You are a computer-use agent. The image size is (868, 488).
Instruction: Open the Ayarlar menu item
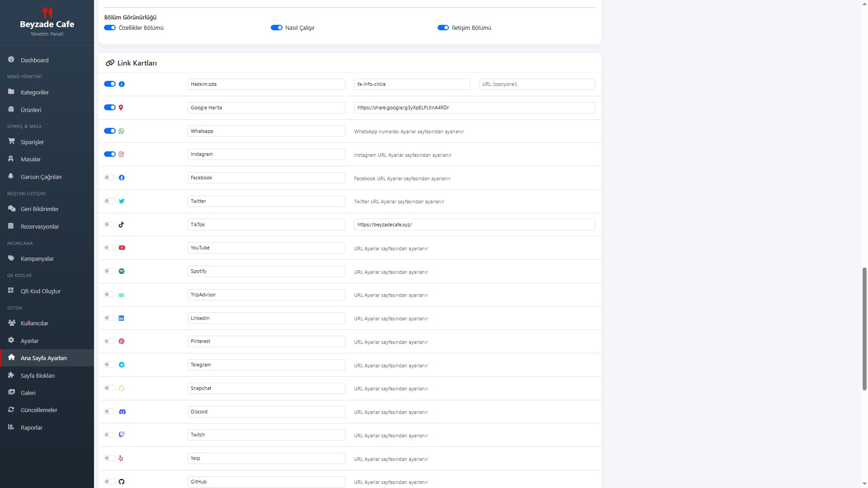29,341
